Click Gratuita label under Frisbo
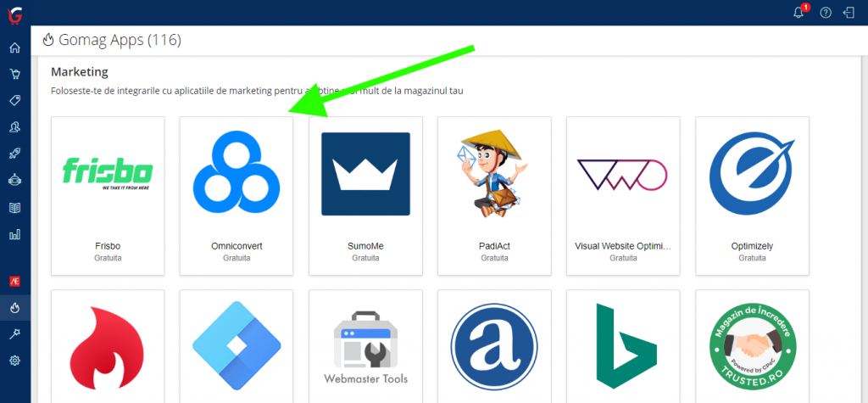This screenshot has width=868, height=403. tap(108, 258)
